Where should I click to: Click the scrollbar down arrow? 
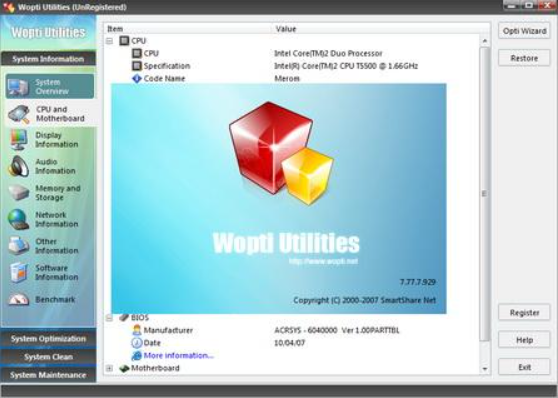484,369
